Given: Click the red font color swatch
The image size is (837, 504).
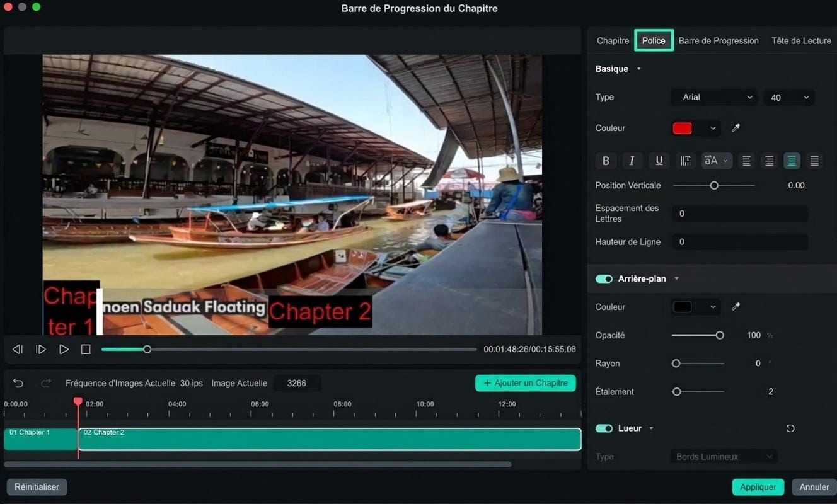Looking at the screenshot, I should [x=683, y=128].
